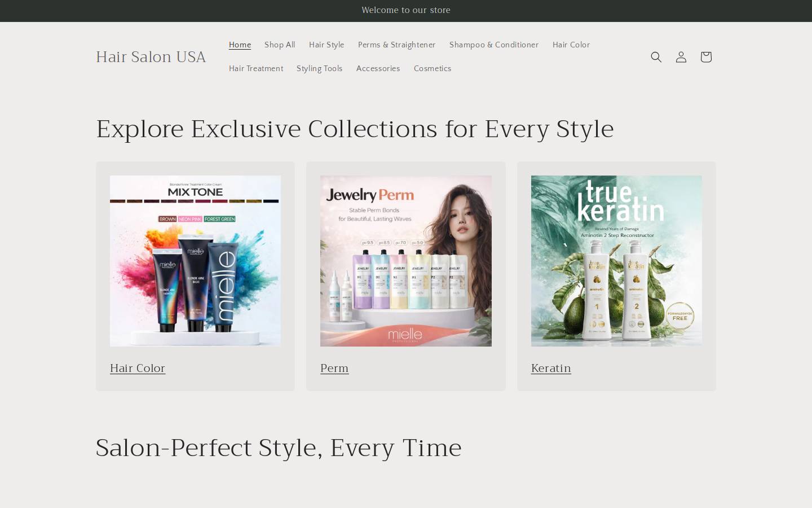Click the 'Salon-Perfect Style, Every Time' heading
The height and width of the screenshot is (508, 812).
[x=279, y=448]
